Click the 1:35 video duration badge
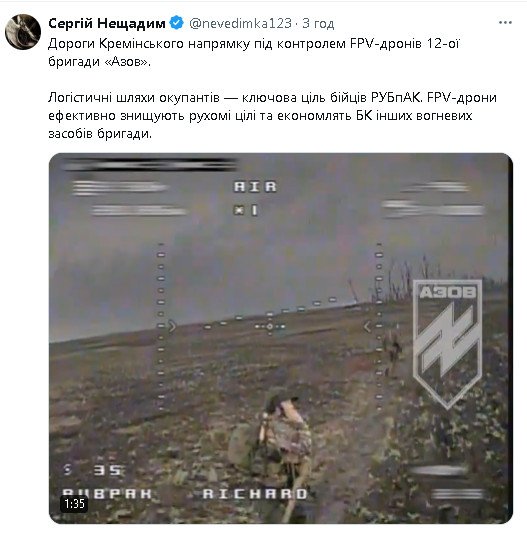 pos(74,503)
